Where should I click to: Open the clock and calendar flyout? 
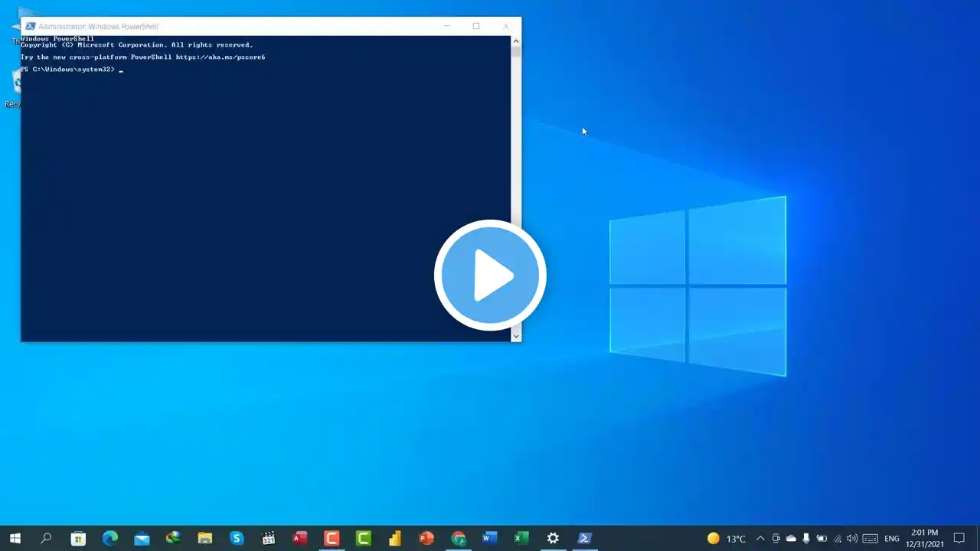[x=924, y=539]
